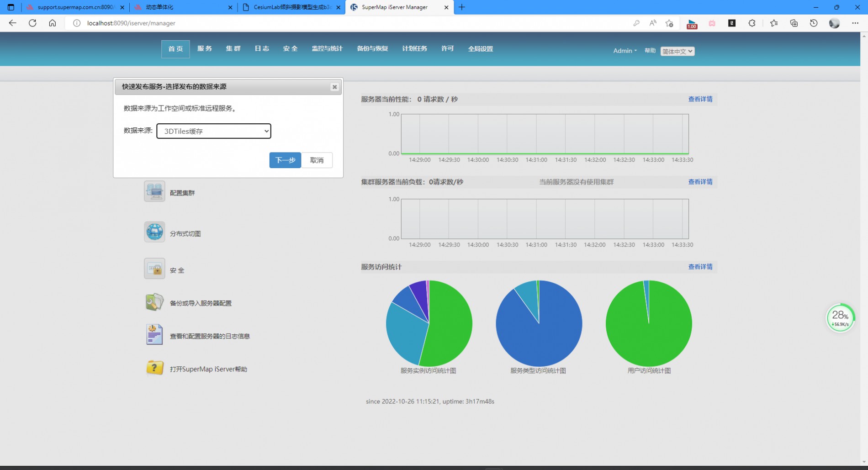Close the SuperMap iServer Manager browser tab
868x470 pixels.
coord(446,7)
